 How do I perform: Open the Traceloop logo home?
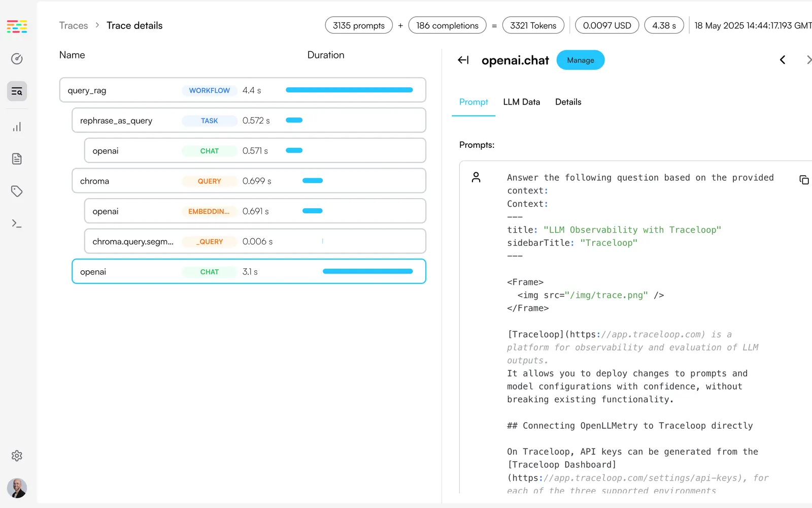(17, 26)
